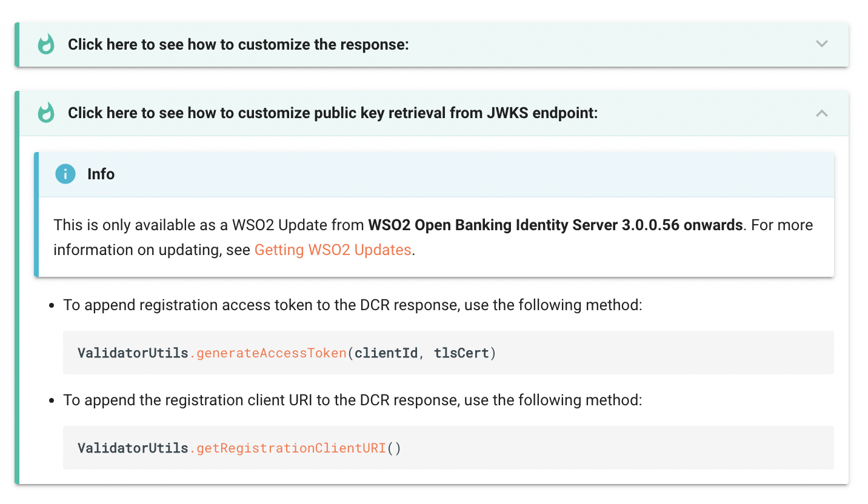Image resolution: width=868 pixels, height=504 pixels.
Task: Click the downward chevron on the first panel
Action: pos(822,44)
